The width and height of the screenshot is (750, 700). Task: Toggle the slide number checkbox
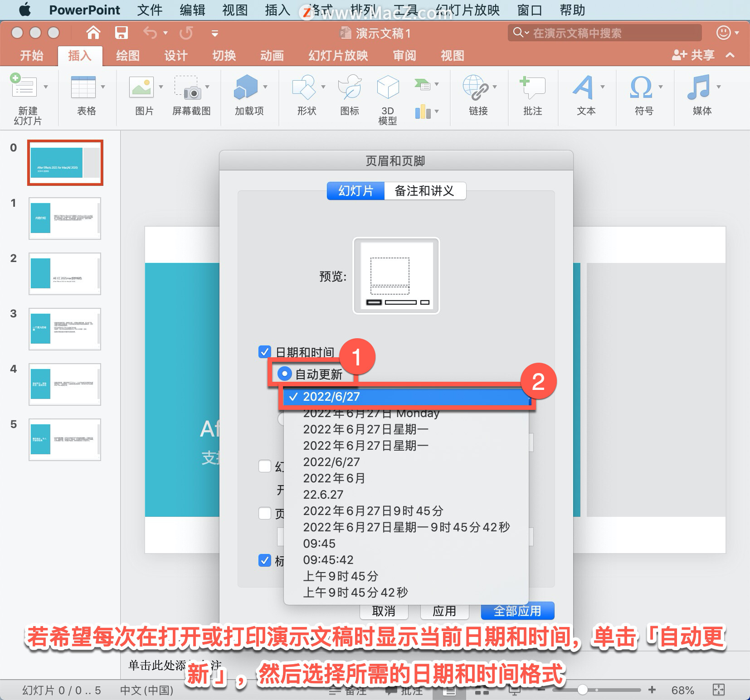[x=265, y=466]
